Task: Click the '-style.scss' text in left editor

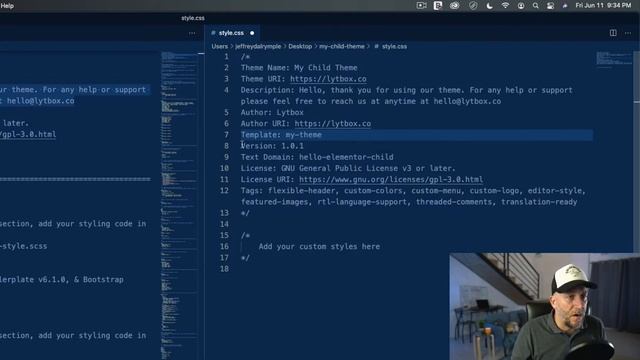Action: click(23, 246)
